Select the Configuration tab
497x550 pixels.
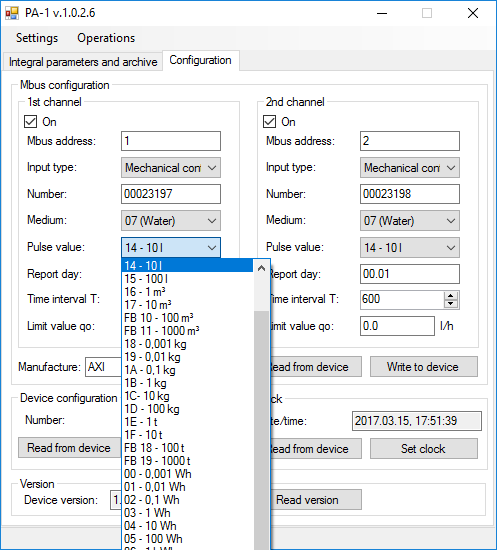(201, 60)
